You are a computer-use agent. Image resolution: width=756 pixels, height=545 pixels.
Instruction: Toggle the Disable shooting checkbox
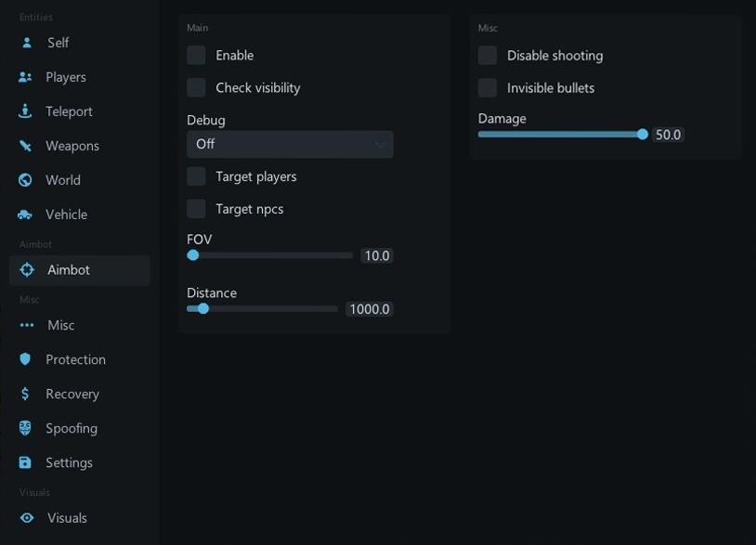tap(488, 56)
